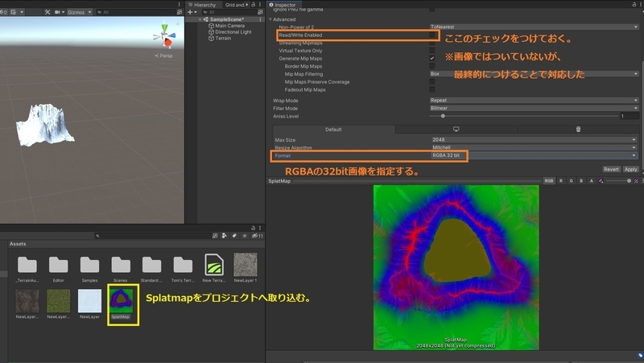
Task: Open the Max Size 2048 dropdown
Action: coord(534,139)
